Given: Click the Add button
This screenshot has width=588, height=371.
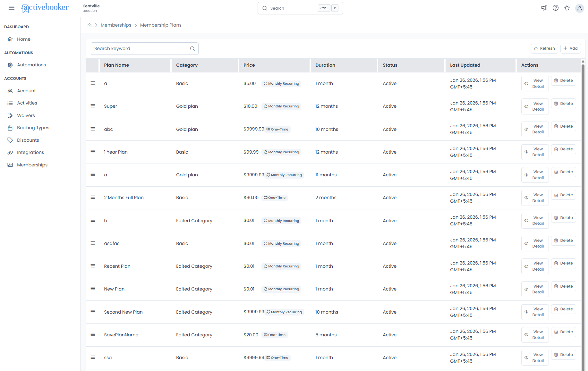Looking at the screenshot, I should (570, 48).
